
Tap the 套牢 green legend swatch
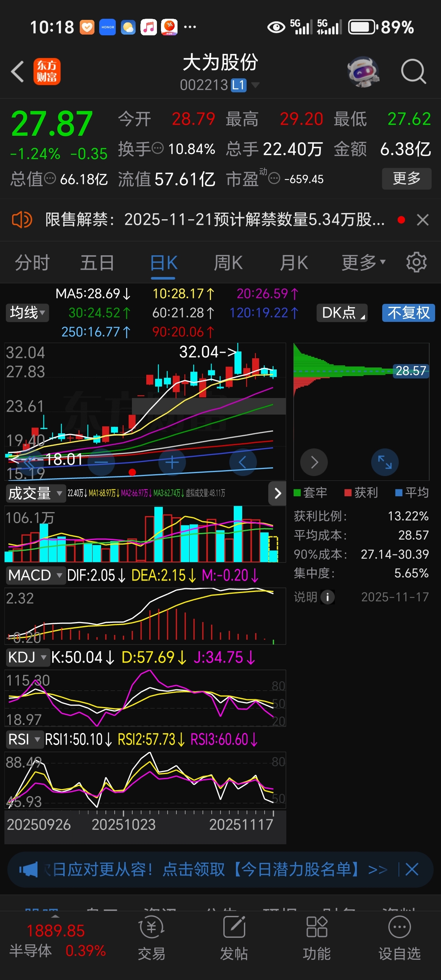[x=297, y=493]
